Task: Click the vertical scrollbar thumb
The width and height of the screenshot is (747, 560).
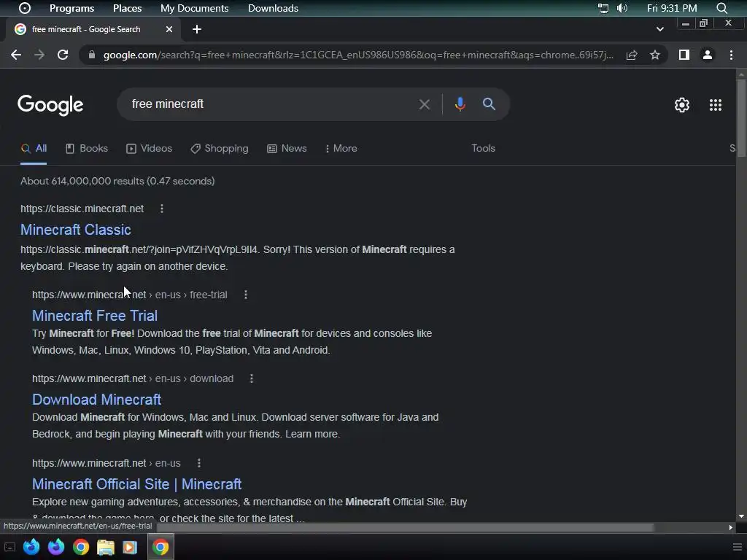Action: tap(741, 117)
